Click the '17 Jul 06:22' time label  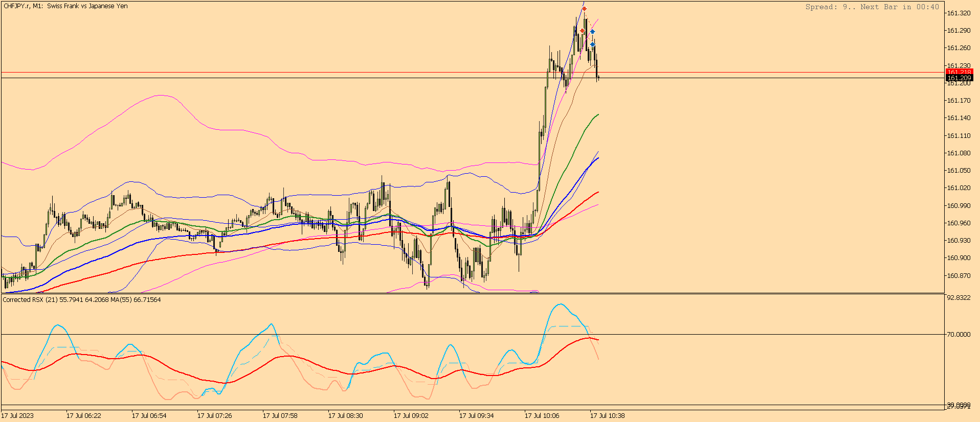84,416
